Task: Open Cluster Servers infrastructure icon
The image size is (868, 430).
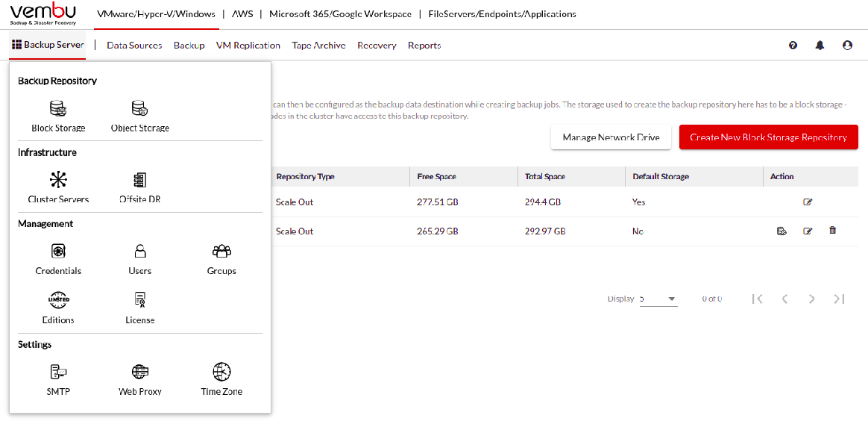Action: [x=58, y=179]
